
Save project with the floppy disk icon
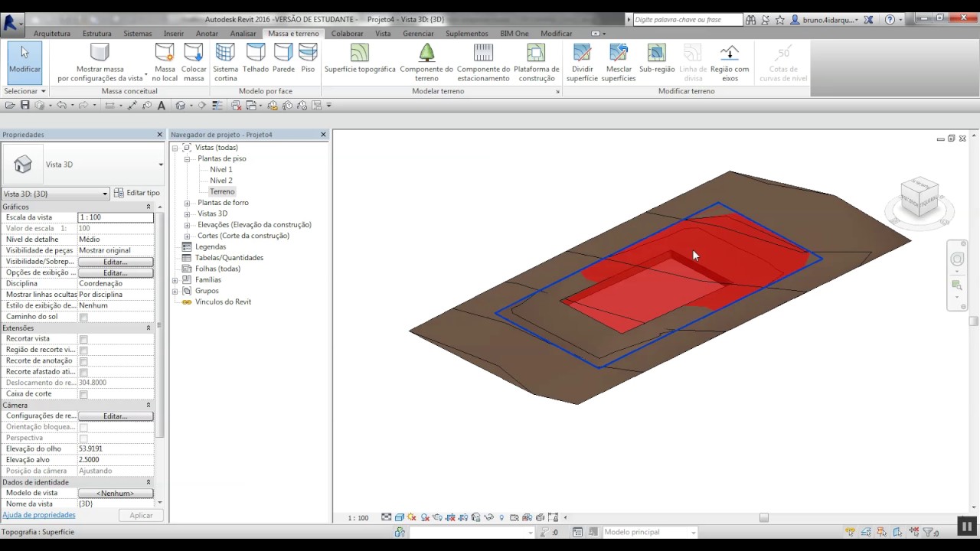click(x=25, y=106)
